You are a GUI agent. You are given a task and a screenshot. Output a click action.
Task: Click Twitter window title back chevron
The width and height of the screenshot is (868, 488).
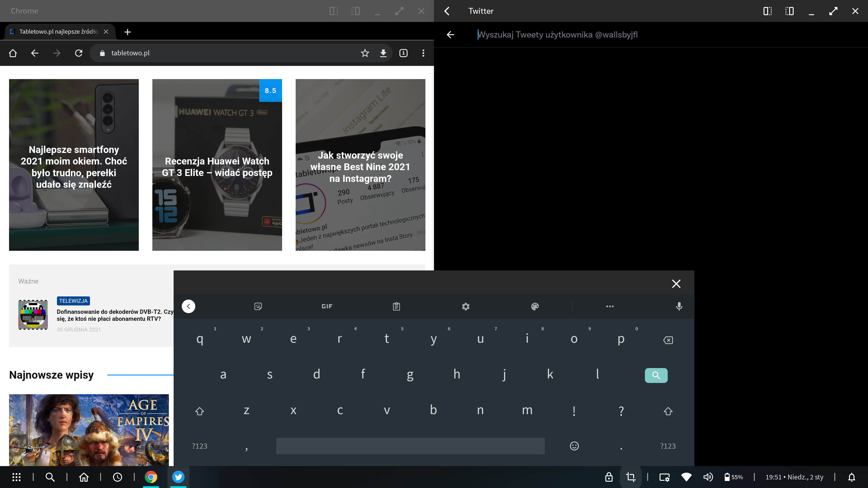click(x=447, y=11)
